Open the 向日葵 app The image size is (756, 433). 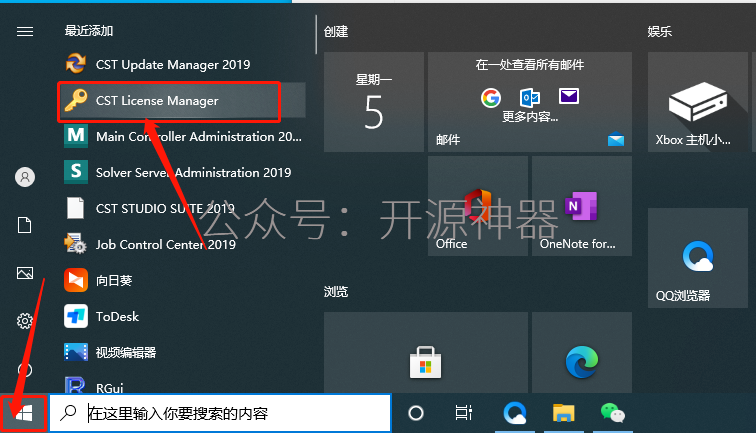pyautogui.click(x=181, y=280)
